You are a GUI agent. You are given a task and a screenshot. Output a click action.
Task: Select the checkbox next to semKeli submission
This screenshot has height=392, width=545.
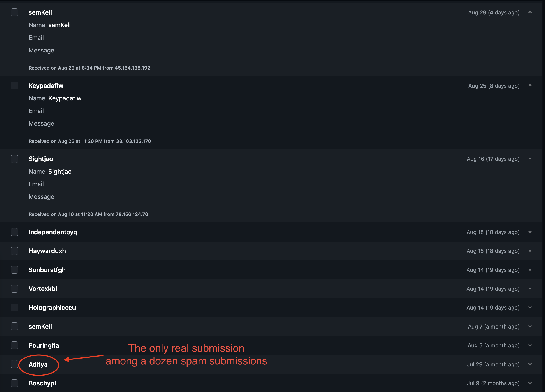pyautogui.click(x=14, y=12)
